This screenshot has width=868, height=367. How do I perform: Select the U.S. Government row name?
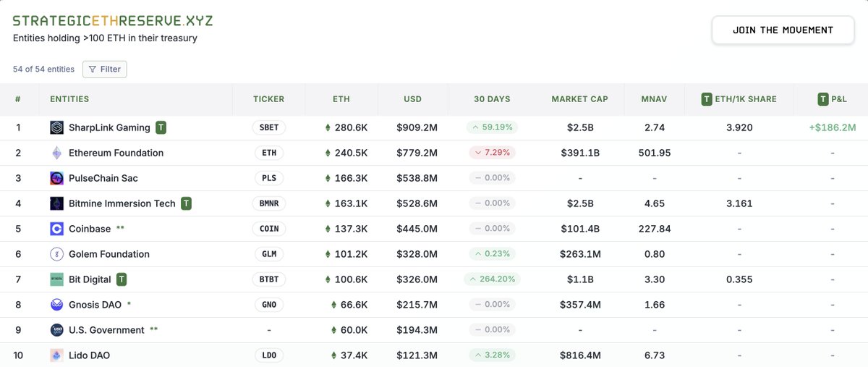pos(106,330)
